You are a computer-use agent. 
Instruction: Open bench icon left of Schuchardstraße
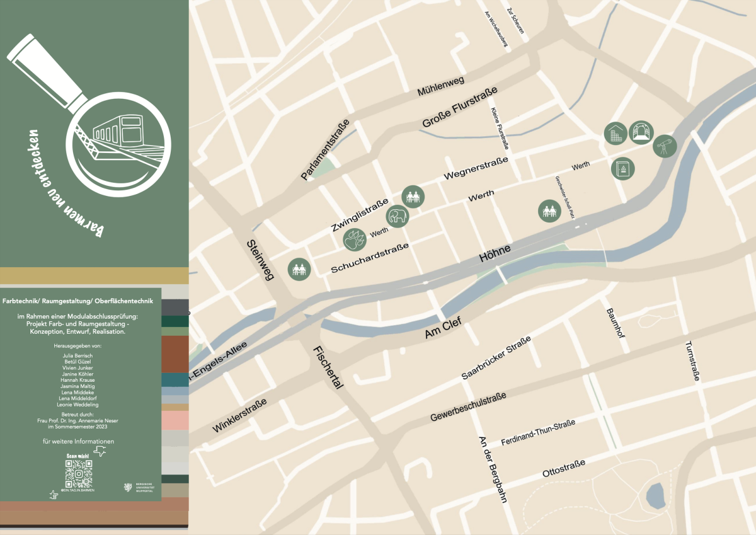point(298,270)
